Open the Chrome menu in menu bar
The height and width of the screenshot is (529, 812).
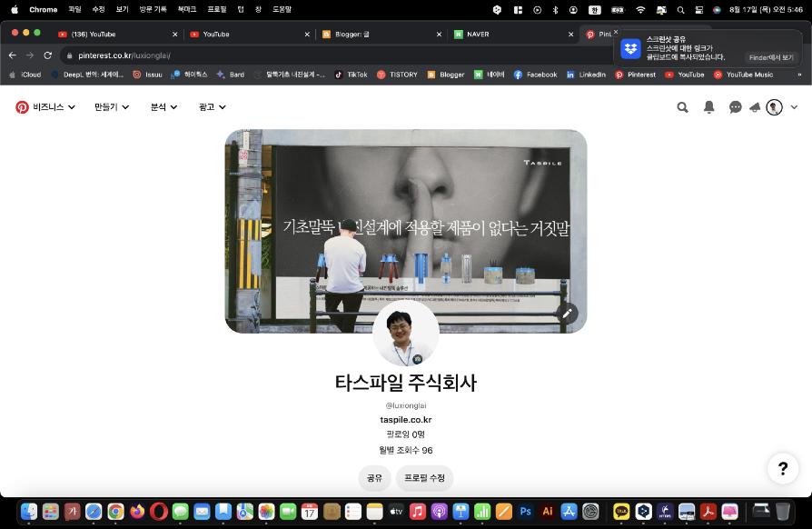(43, 9)
